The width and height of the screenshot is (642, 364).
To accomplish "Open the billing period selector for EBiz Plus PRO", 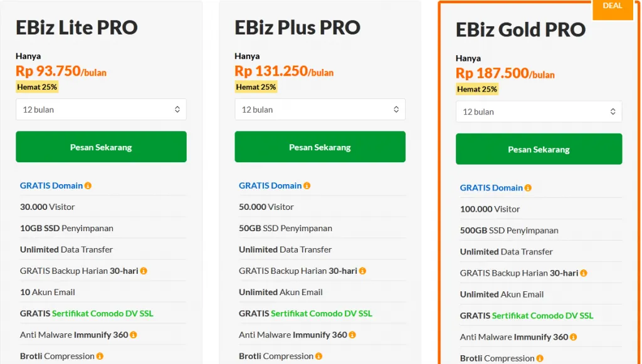I will [320, 109].
